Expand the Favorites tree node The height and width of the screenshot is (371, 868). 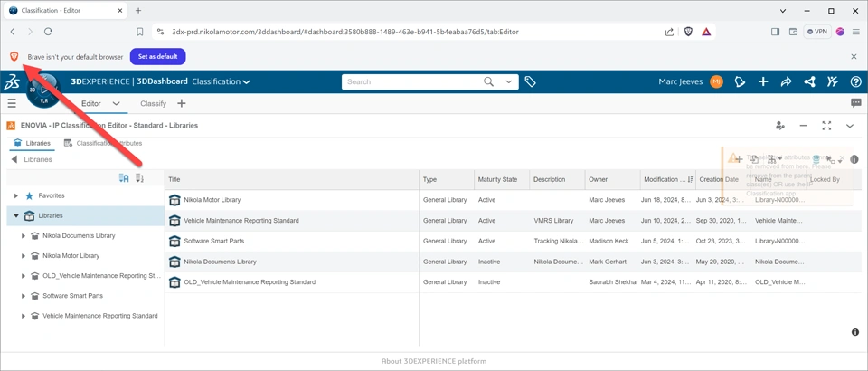pyautogui.click(x=16, y=195)
